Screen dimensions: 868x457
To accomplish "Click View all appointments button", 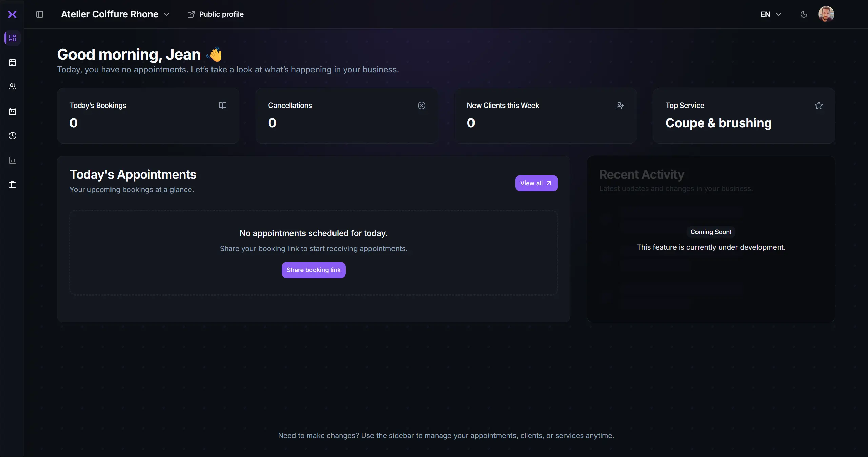I will coord(536,183).
